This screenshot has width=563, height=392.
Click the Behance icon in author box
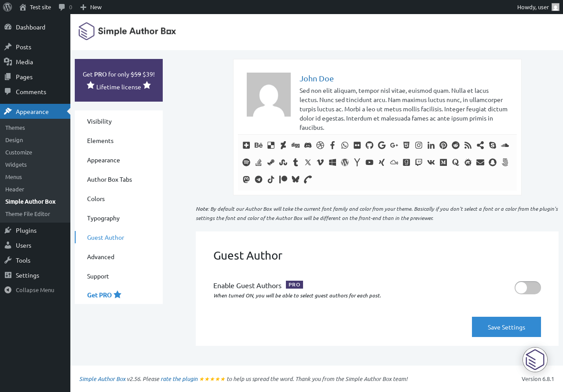click(259, 145)
